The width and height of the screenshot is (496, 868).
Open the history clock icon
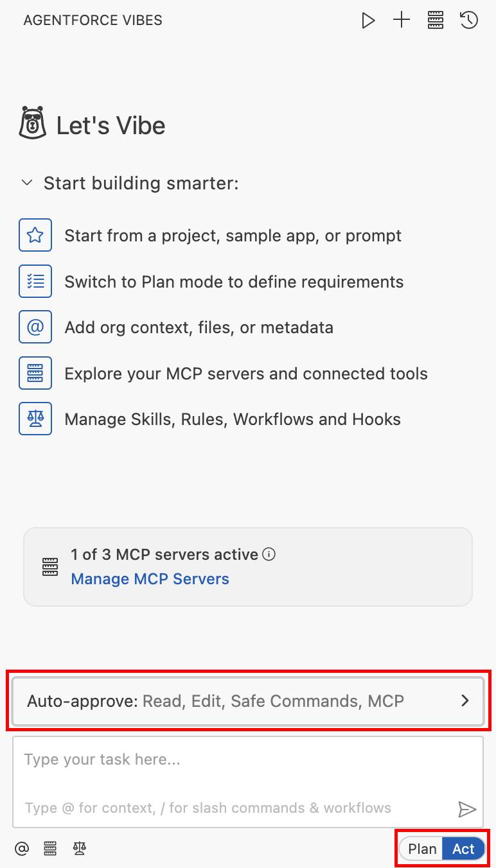pos(469,21)
